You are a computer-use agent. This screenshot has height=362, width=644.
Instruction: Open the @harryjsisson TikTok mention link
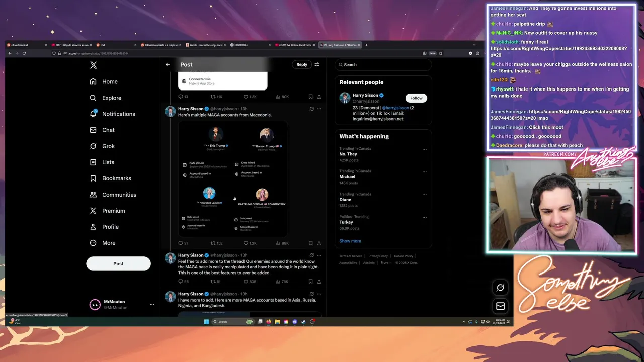coord(395,108)
